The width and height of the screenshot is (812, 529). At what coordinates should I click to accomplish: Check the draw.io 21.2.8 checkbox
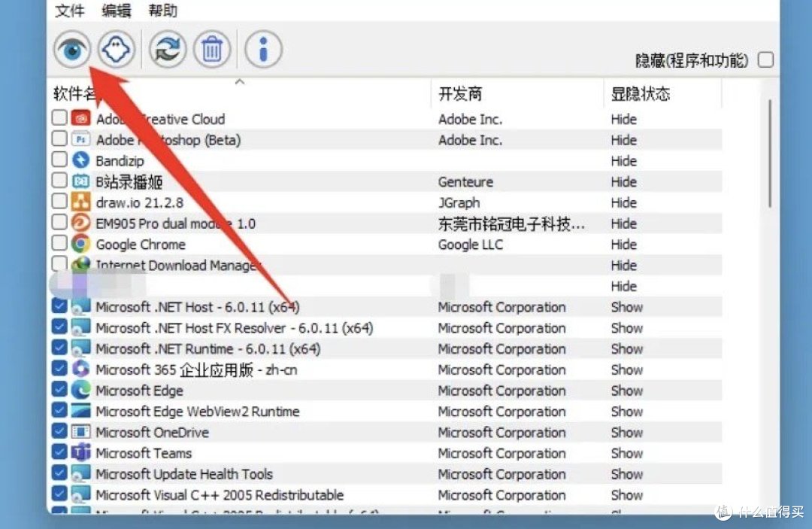point(59,201)
